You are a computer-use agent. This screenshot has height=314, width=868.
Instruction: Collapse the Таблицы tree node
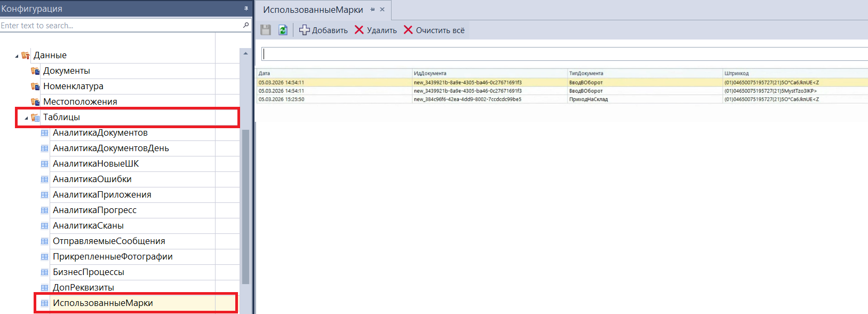pos(26,118)
